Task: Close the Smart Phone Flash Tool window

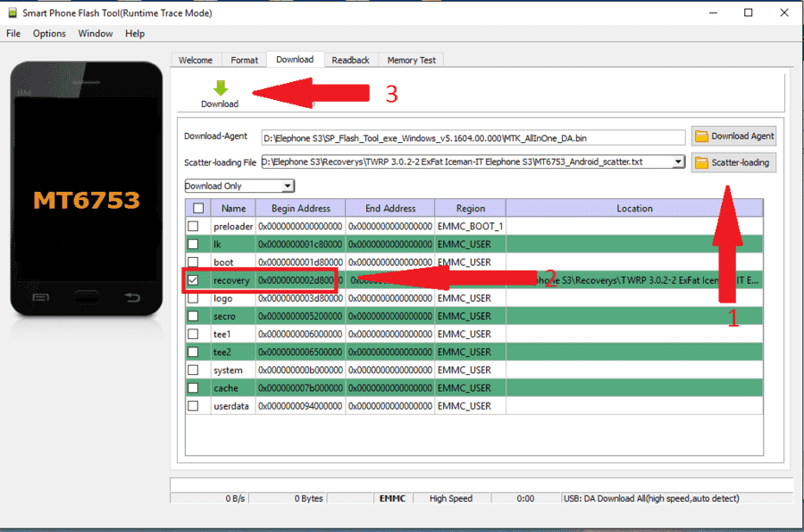Action: (x=784, y=12)
